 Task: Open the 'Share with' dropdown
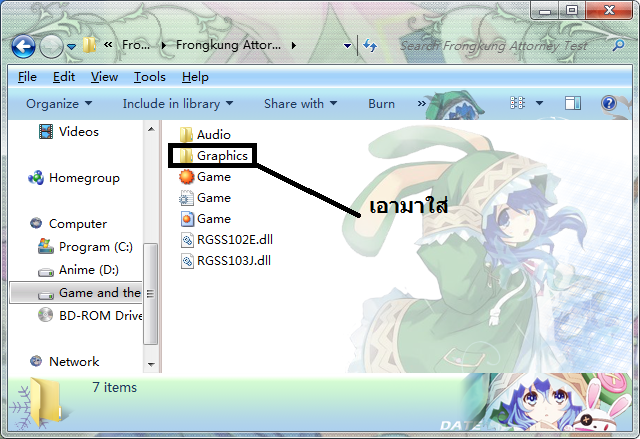(300, 104)
